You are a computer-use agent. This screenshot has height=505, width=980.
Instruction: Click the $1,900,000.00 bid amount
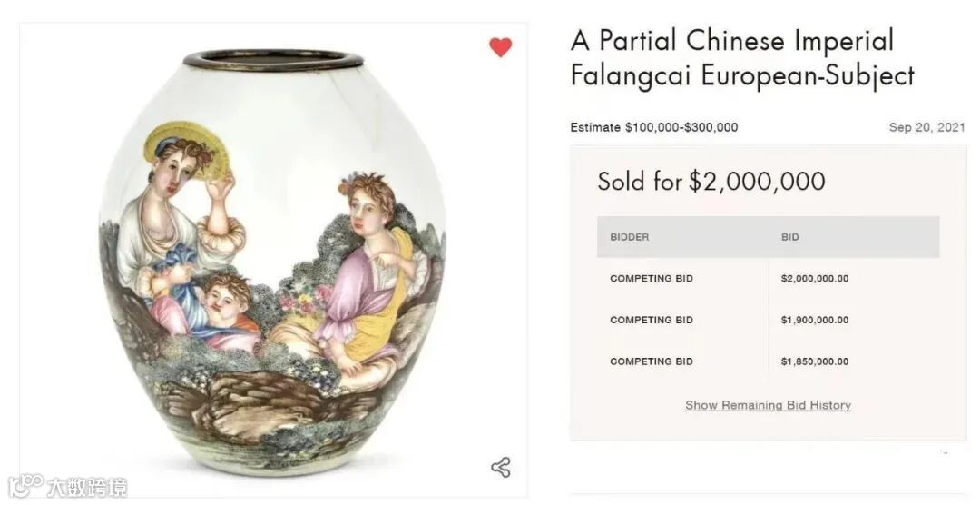[x=814, y=320]
